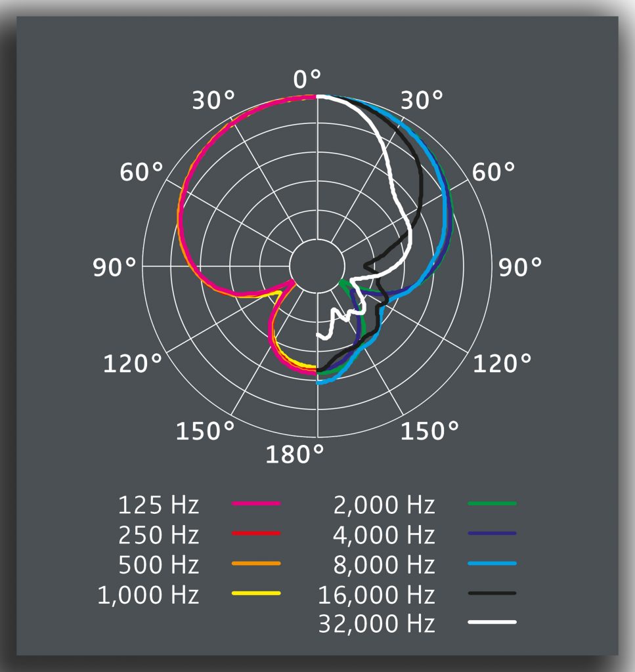
Task: Click the right-side 30° angle label
Action: 422,100
